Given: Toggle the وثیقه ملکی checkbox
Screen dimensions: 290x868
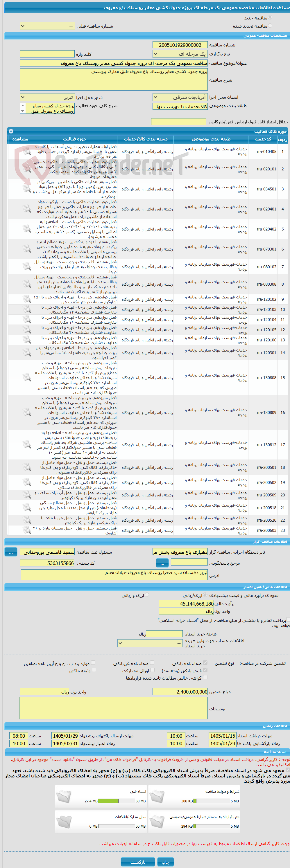Looking at the screenshot, I should (x=94, y=671).
